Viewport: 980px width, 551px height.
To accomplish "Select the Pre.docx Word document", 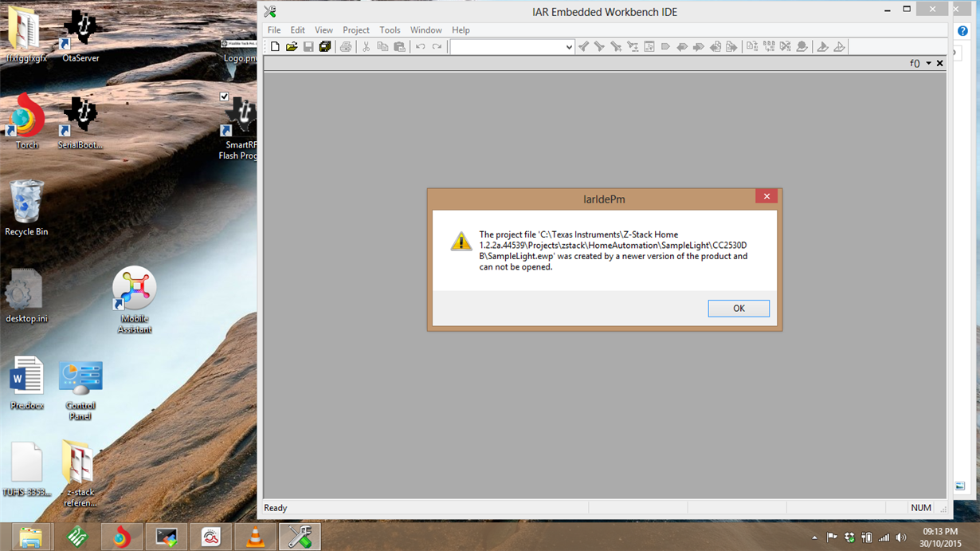I will [x=26, y=383].
